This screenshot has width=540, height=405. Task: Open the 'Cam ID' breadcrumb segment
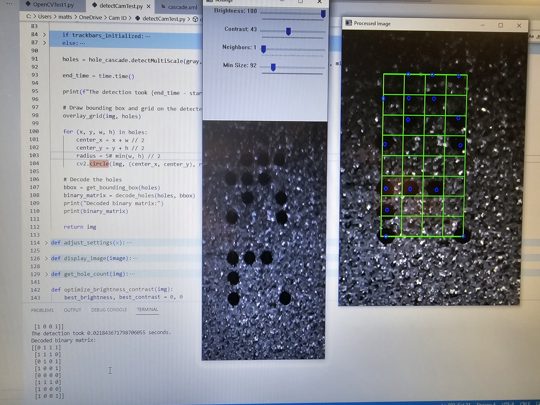pyautogui.click(x=117, y=18)
